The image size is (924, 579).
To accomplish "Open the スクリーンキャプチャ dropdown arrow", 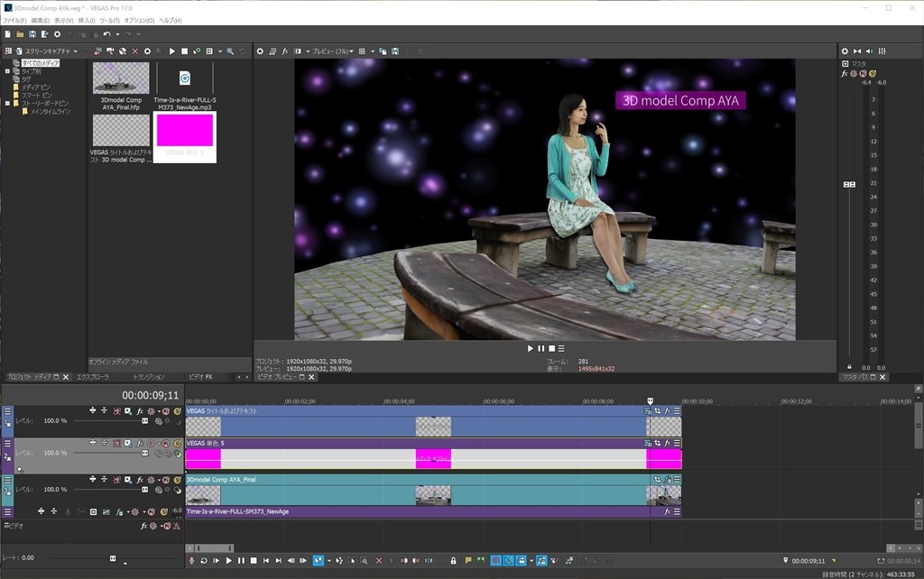I will pos(76,51).
